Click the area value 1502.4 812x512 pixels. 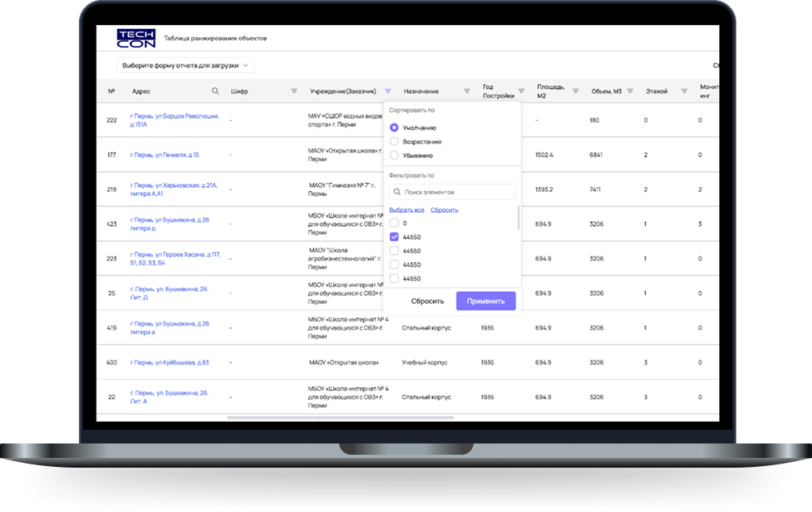coord(545,155)
